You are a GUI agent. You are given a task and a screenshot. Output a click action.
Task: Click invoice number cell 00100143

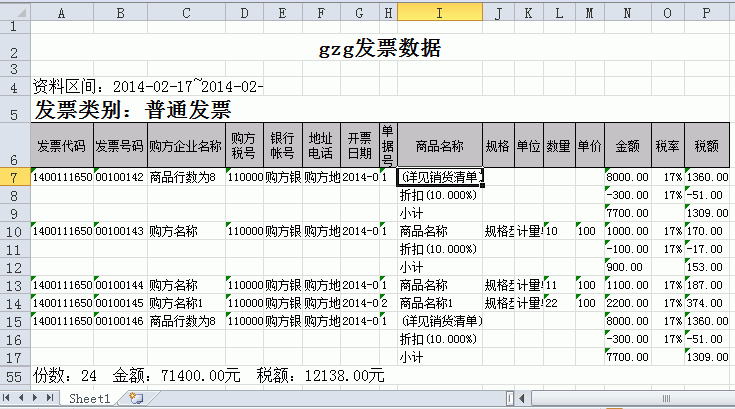click(x=120, y=231)
